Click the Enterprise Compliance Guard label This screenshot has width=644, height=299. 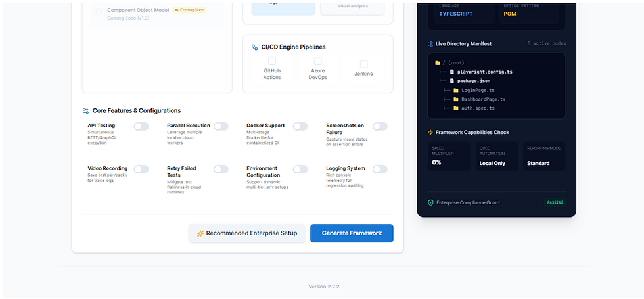(x=468, y=203)
